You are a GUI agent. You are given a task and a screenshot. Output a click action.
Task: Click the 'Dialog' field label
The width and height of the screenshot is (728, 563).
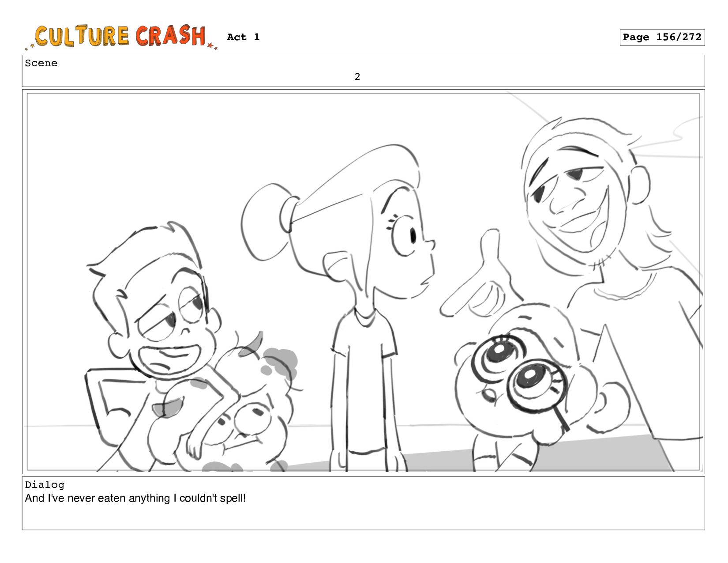[x=45, y=485]
